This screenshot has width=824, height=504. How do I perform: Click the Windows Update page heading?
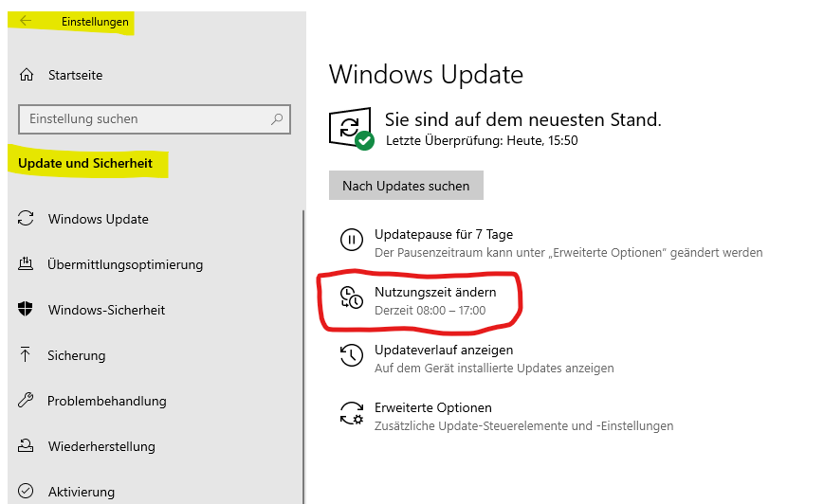(426, 75)
